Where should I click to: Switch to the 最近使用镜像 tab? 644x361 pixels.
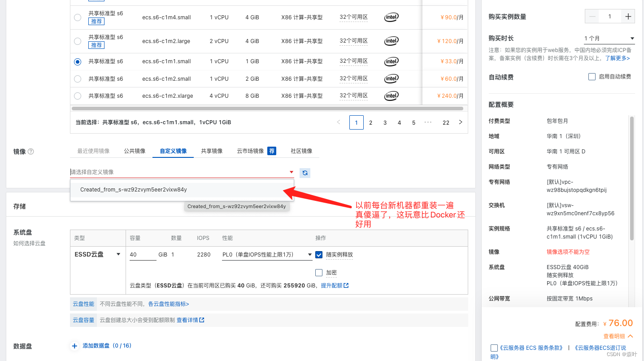pos(93,151)
